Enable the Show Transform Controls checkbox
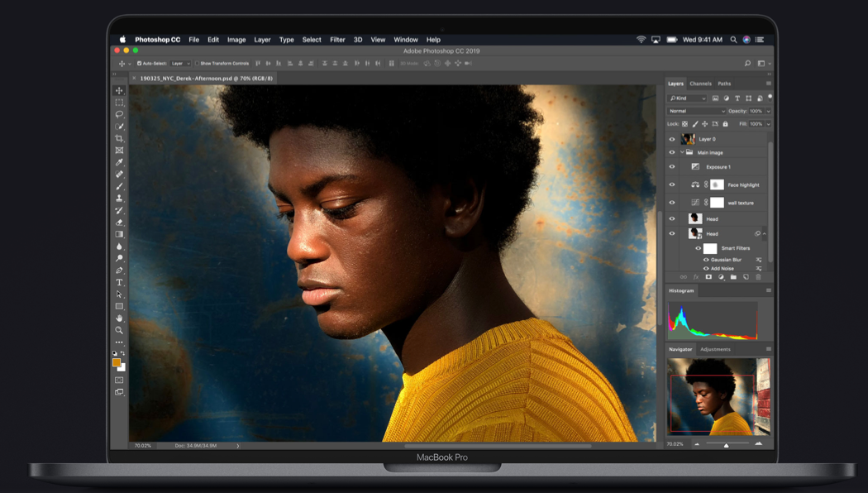The width and height of the screenshot is (868, 493). coord(197,64)
